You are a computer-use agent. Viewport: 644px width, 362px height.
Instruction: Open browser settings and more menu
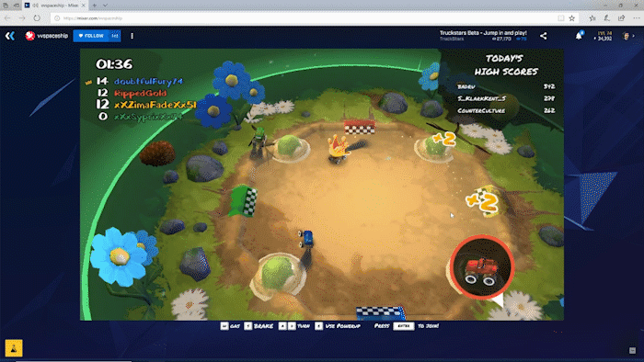(x=637, y=18)
